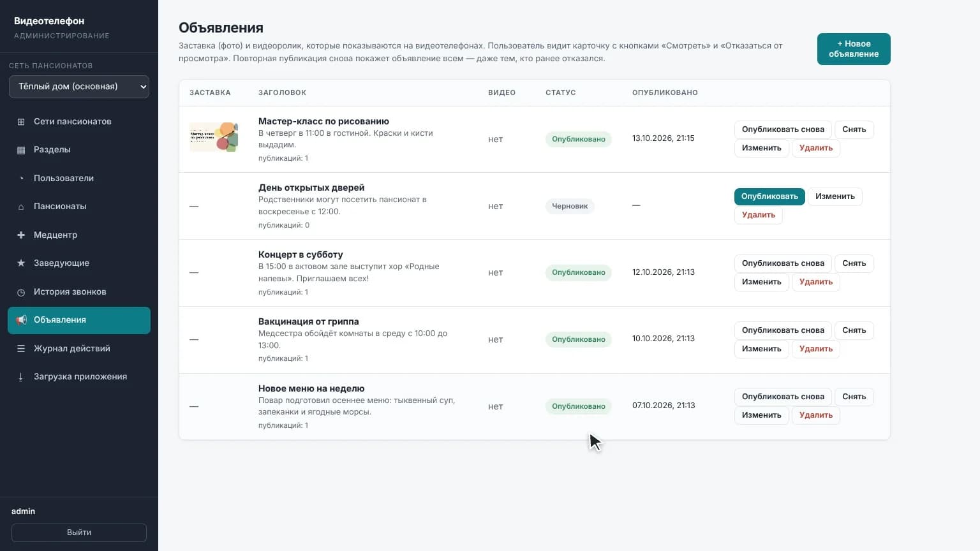Unpublish Мастер-класс по рисованию with Снять
Viewport: 980px width, 551px height.
click(854, 129)
